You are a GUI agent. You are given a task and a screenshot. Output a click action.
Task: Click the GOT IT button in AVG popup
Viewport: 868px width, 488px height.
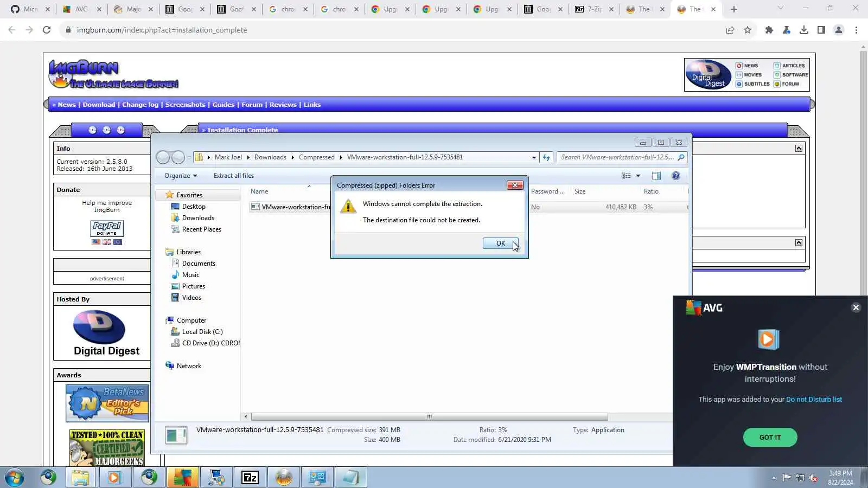pyautogui.click(x=770, y=437)
